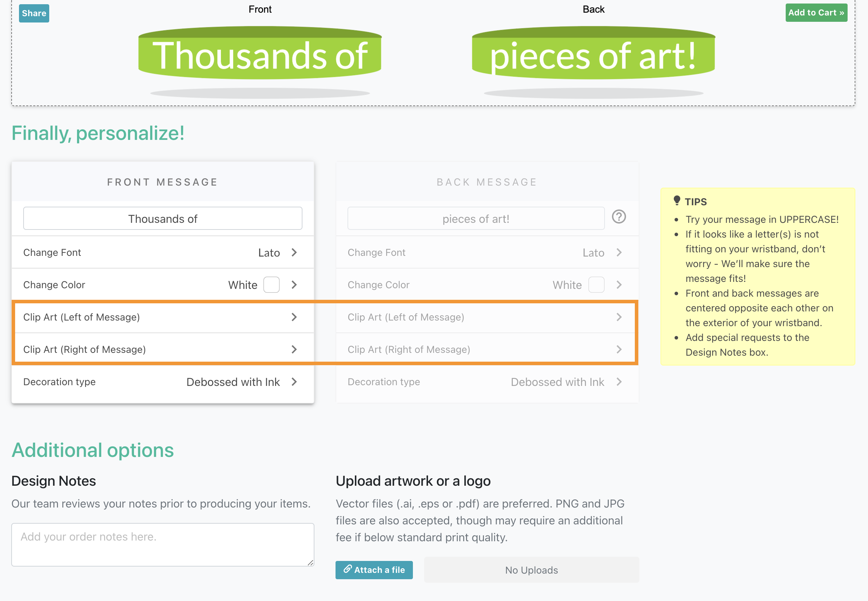Click the Add to Cart button
868x601 pixels.
(x=816, y=13)
